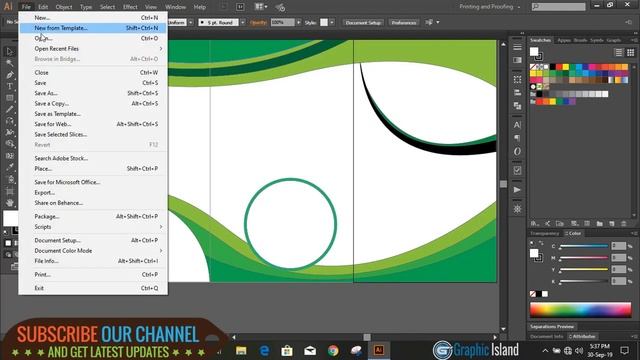Switch to the Symbols panel tab
The image size is (640, 360).
click(597, 40)
